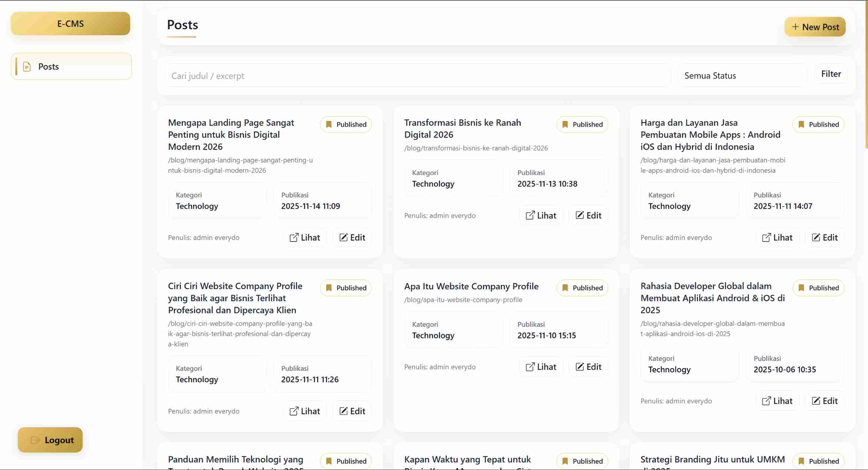Viewport: 868px width, 470px height.
Task: Click title Apa Itu Website Company Profile
Action: (471, 286)
